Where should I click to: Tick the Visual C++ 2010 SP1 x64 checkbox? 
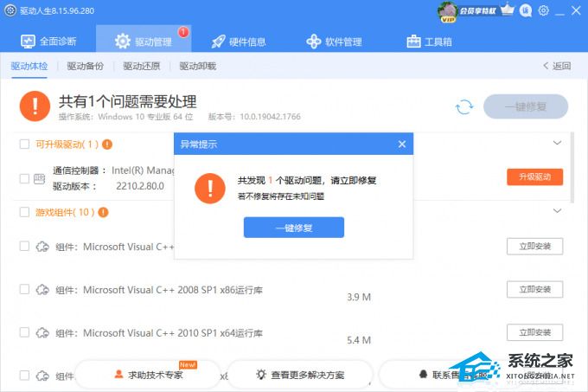pos(24,332)
